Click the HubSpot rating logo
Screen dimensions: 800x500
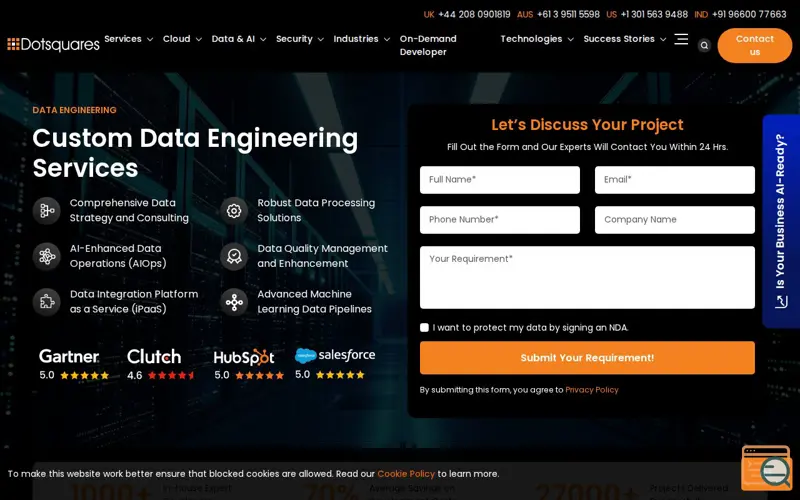[x=244, y=357]
